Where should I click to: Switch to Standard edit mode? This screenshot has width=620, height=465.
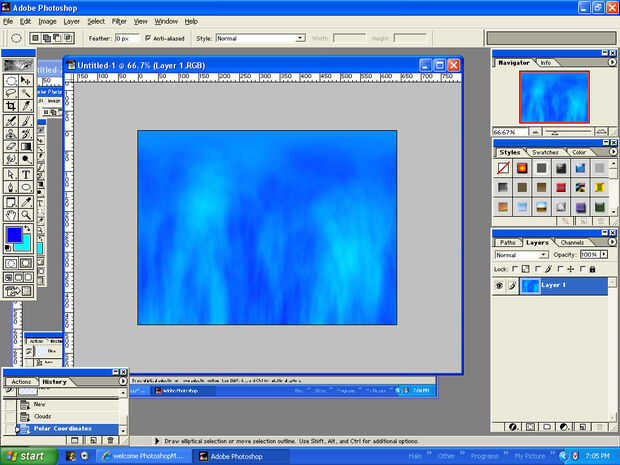coord(11,263)
